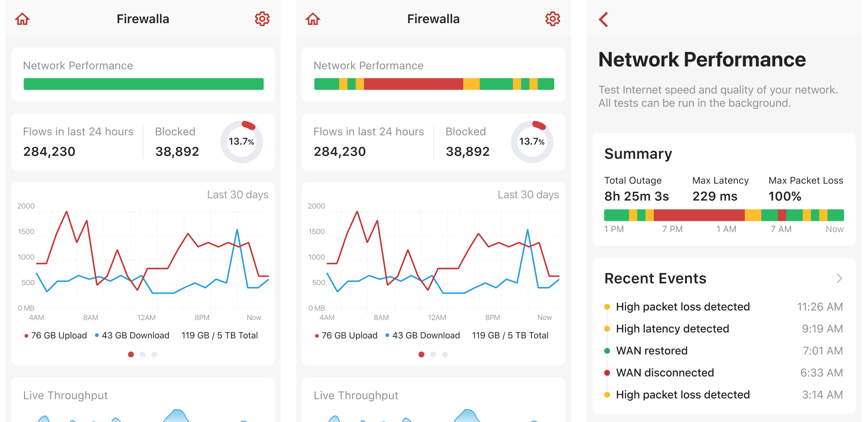
Task: Select first page dot under left chart
Action: 131,354
